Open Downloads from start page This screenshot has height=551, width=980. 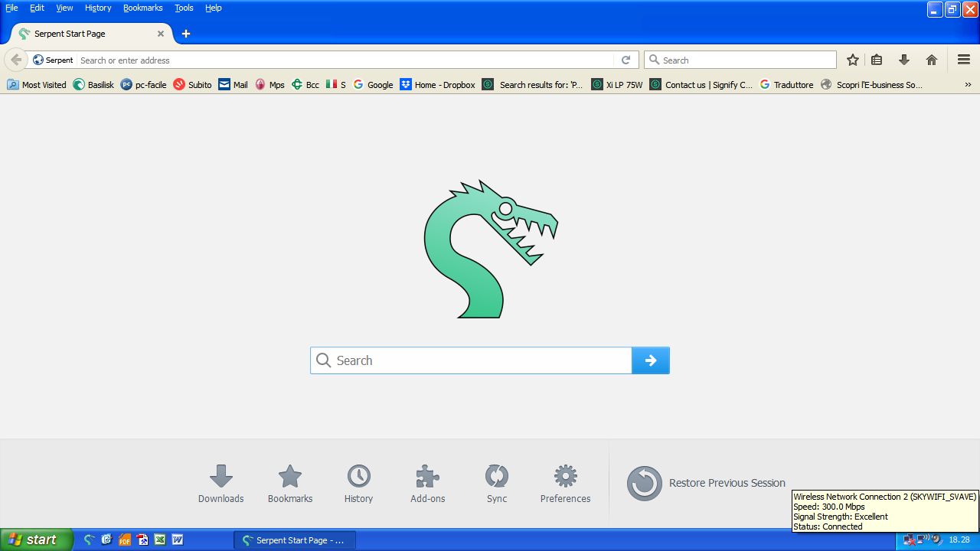[x=221, y=484]
